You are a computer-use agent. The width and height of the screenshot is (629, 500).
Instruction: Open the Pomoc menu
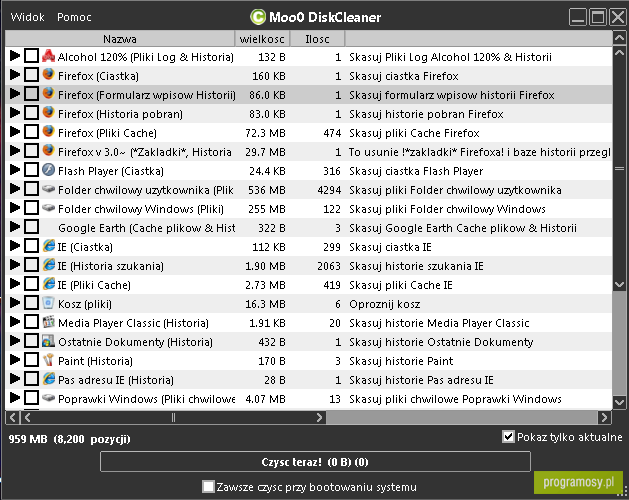tap(74, 17)
